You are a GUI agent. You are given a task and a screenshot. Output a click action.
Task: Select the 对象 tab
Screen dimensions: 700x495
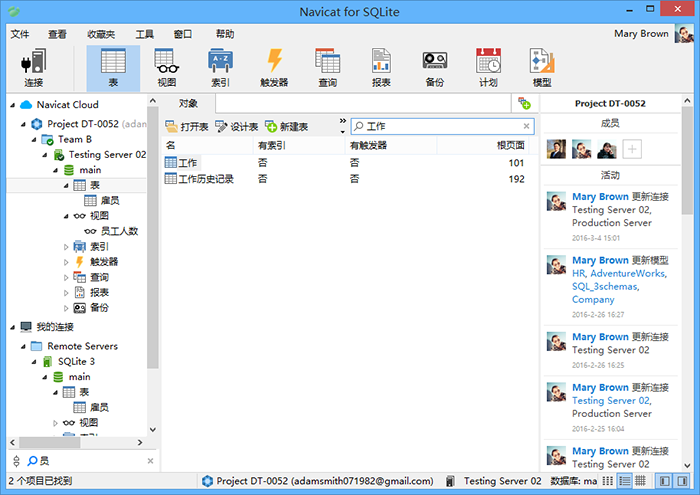coord(188,104)
